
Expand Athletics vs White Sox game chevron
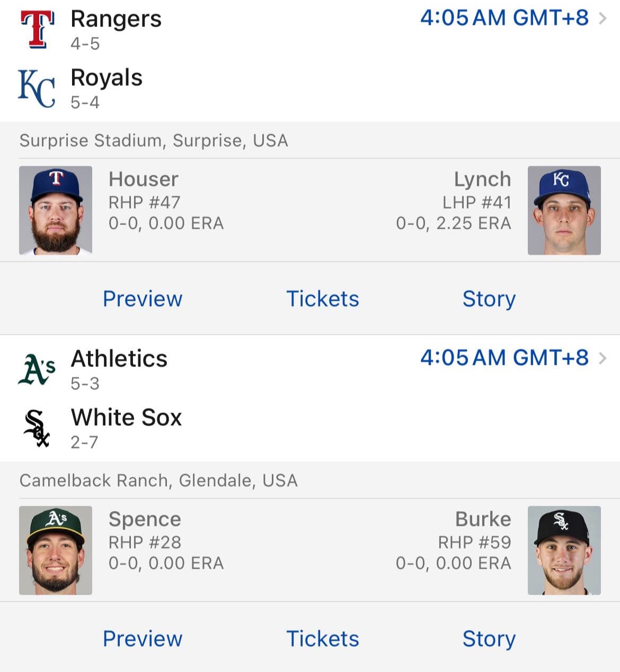(x=603, y=359)
